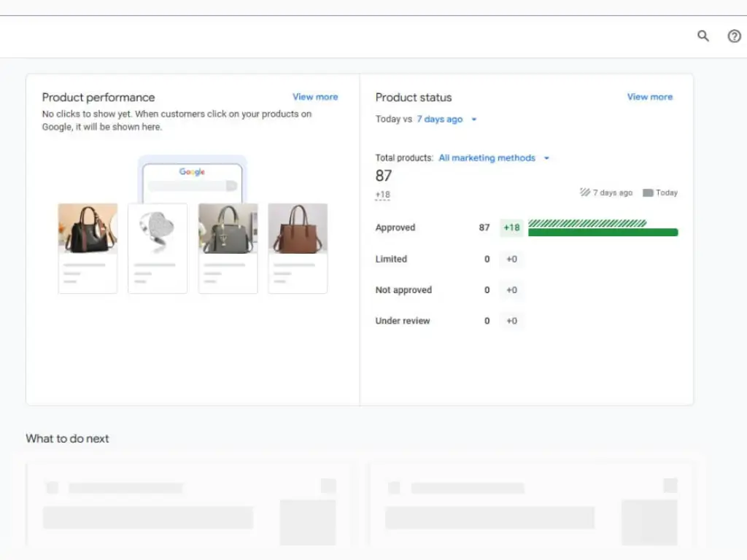Screen dimensions: 747x560
Task: Click the +0 badge in Limited row
Action: 511,259
